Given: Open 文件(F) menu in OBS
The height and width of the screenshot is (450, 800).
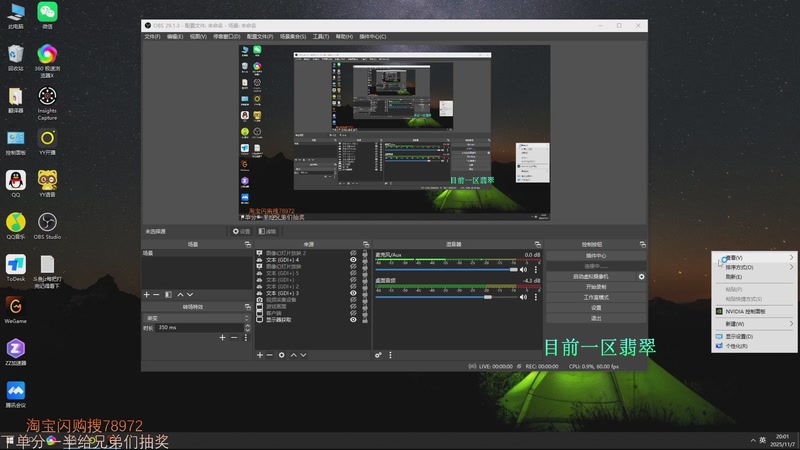Looking at the screenshot, I should (x=152, y=37).
